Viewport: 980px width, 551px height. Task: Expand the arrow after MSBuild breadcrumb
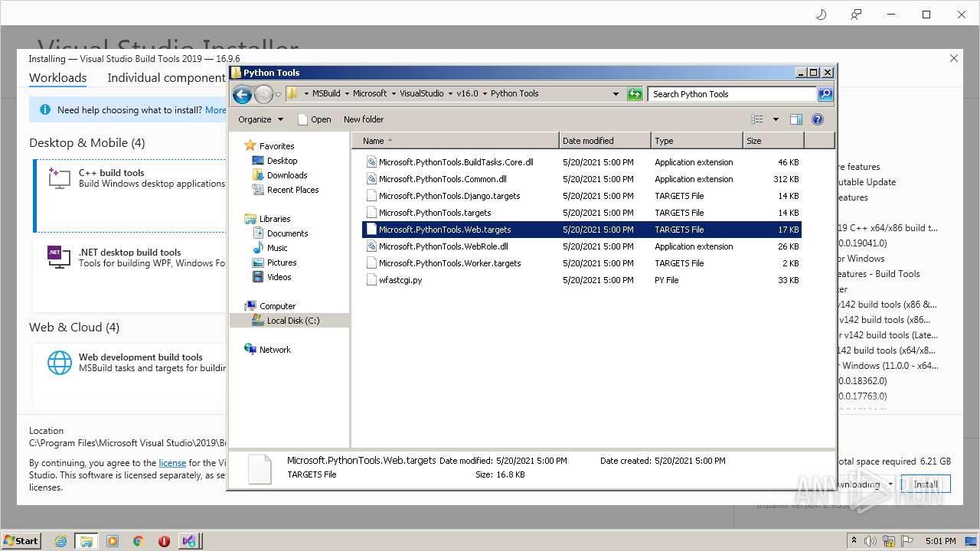tap(346, 93)
